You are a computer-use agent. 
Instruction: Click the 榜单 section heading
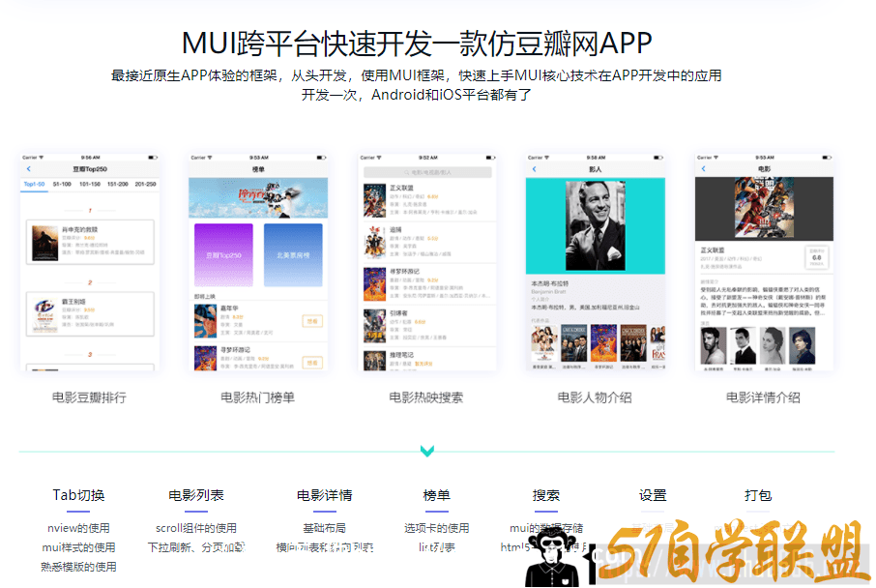point(437,495)
